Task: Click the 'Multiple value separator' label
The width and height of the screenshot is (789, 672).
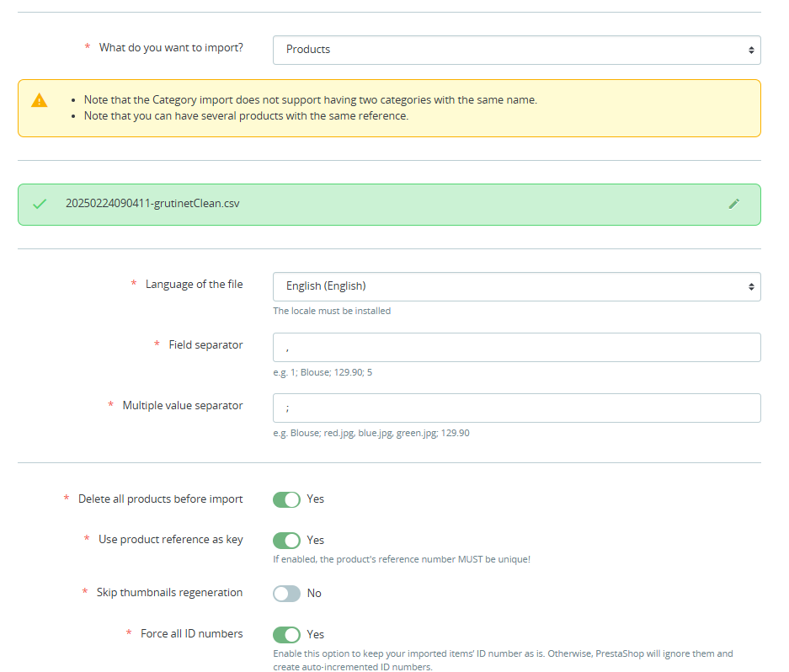Action: 182,406
